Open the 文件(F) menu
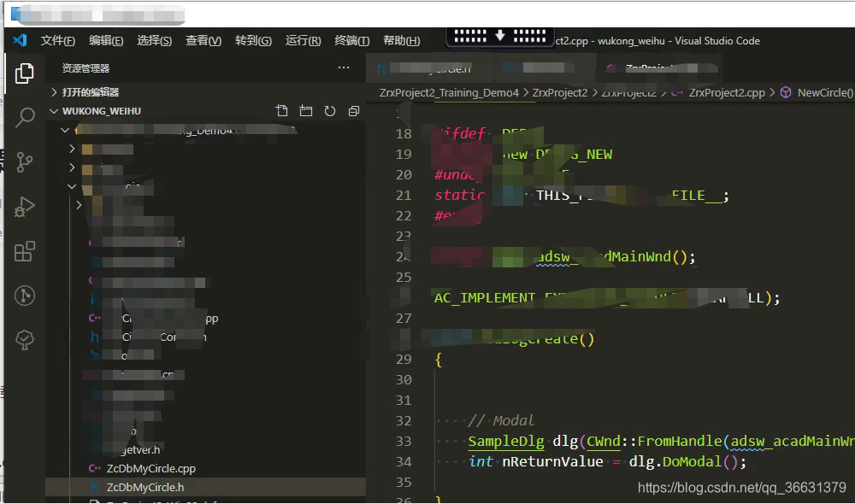Image resolution: width=855 pixels, height=504 pixels. click(x=58, y=41)
